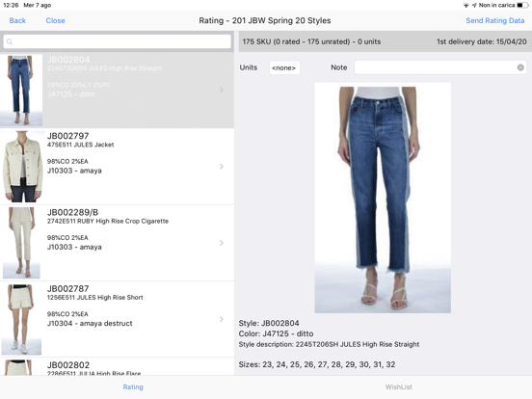The height and width of the screenshot is (399, 532).
Task: Expand JB002289/B Ruby Cigarette row chevron
Action: click(x=222, y=243)
